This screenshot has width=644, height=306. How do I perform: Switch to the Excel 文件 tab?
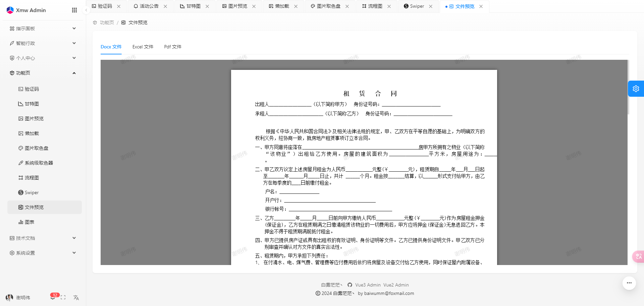[x=143, y=47]
